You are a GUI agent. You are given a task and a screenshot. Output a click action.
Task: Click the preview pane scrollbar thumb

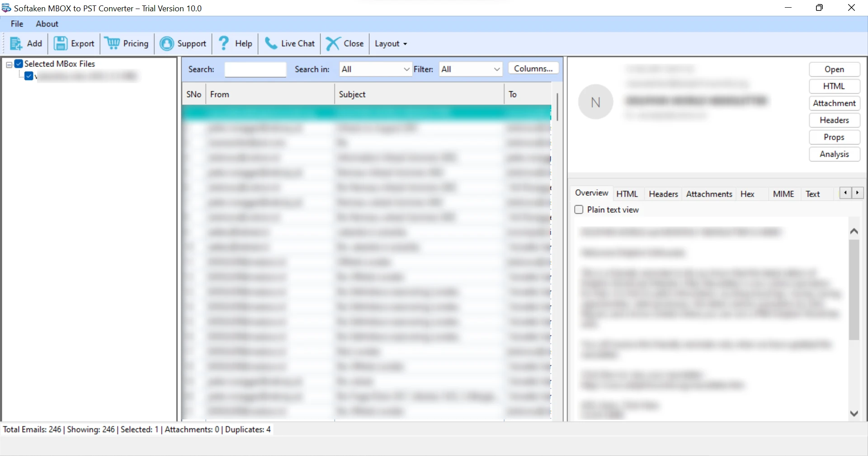854,290
